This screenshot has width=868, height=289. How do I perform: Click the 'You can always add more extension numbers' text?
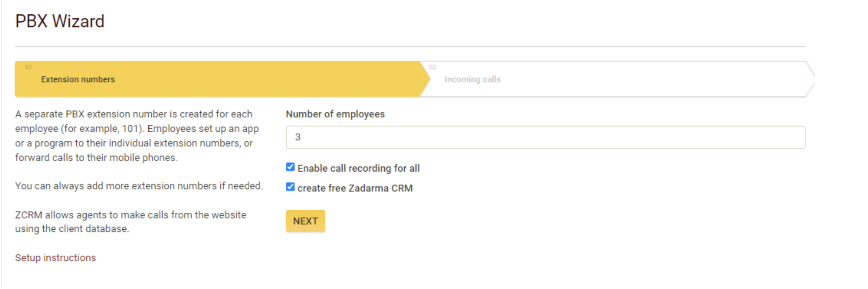139,186
